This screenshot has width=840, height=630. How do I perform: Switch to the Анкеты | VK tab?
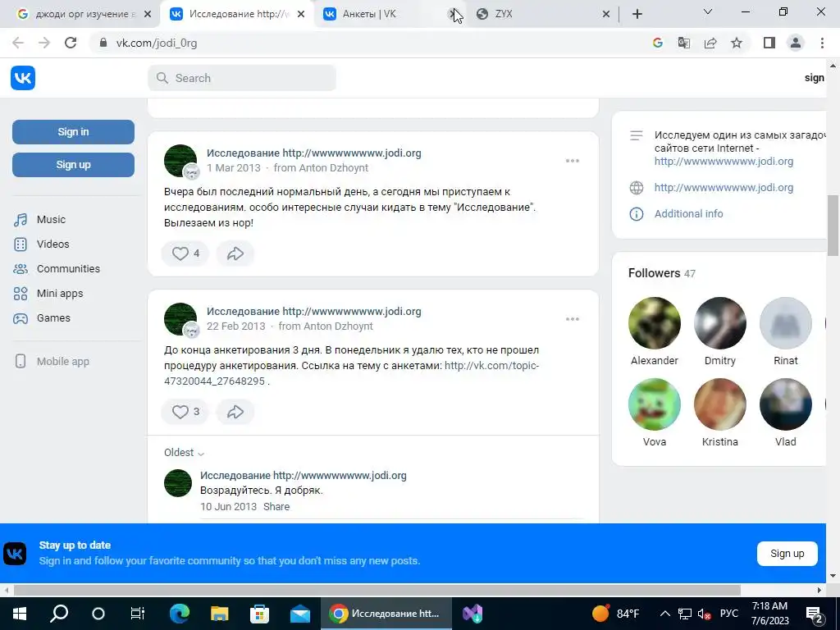click(386, 14)
